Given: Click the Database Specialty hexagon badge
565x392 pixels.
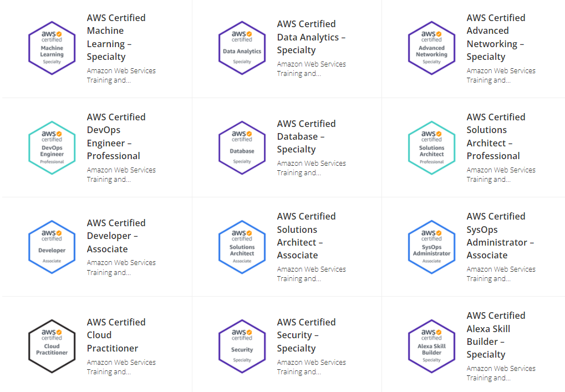Looking at the screenshot, I should pos(242,148).
